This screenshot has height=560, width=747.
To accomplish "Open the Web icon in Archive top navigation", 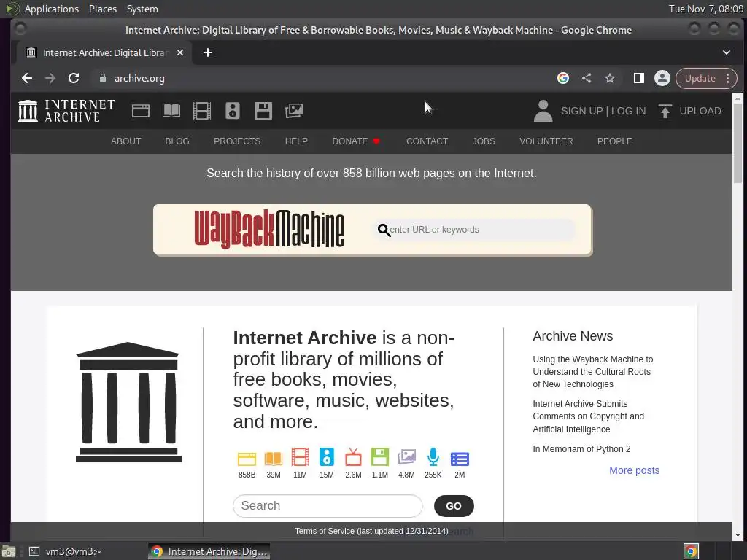I will 141,111.
